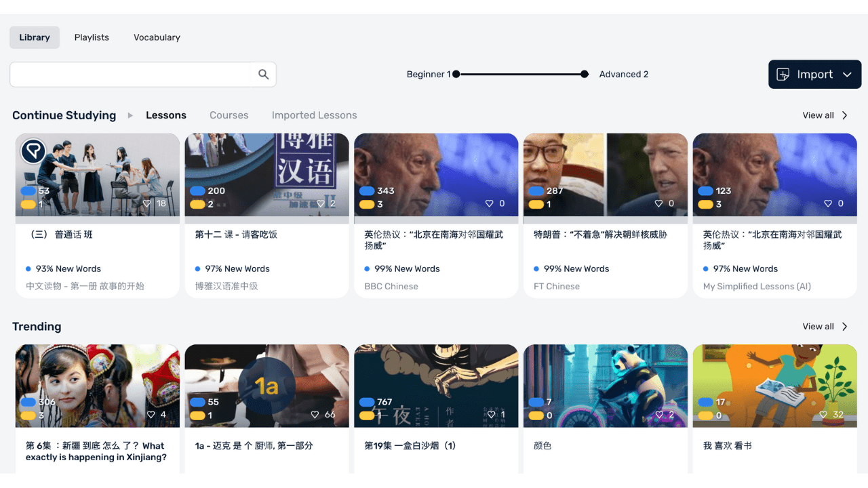
Task: Click the yellow badge on FT Chinese lesson
Action: (x=535, y=203)
